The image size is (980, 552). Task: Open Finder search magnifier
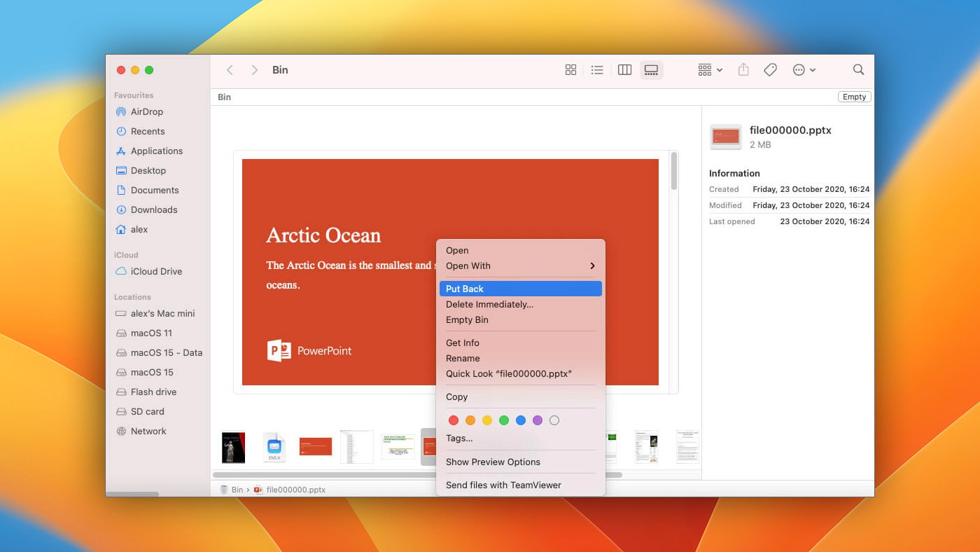(858, 70)
